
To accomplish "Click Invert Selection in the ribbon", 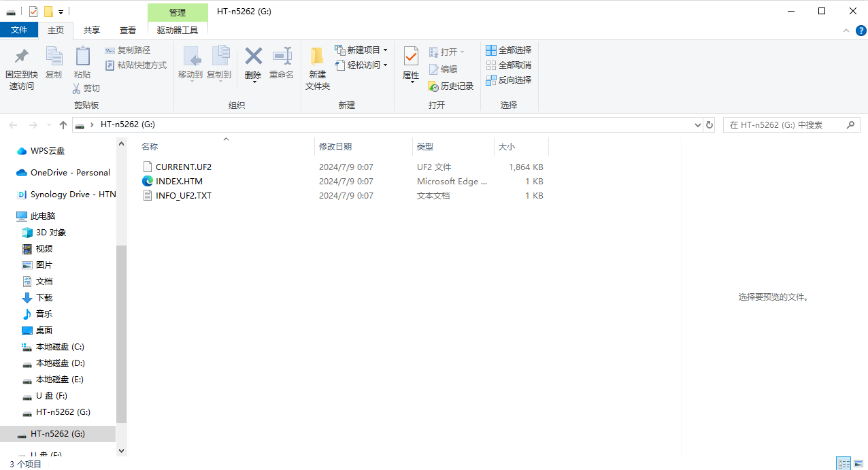I will point(508,80).
